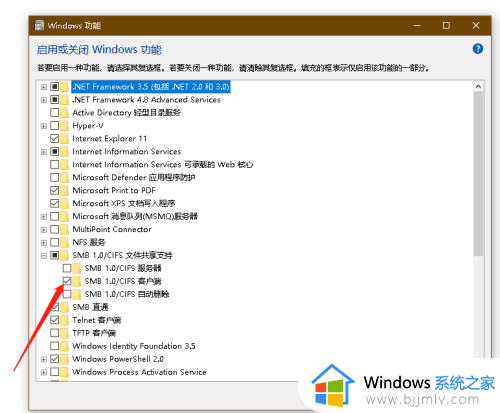Select the Internet Information Services 可承载的 Web 核心 label
This screenshot has height=413, width=500.
[x=163, y=164]
